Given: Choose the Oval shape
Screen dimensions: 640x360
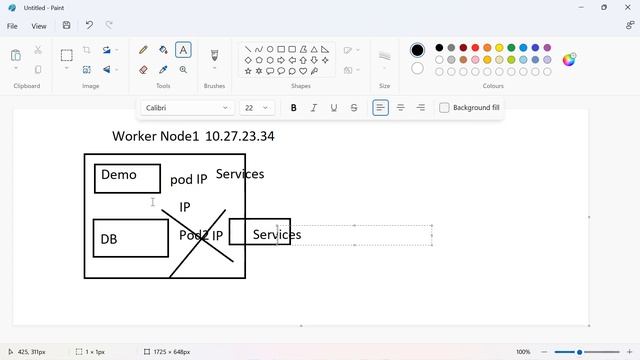Looking at the screenshot, I should pyautogui.click(x=270, y=49).
